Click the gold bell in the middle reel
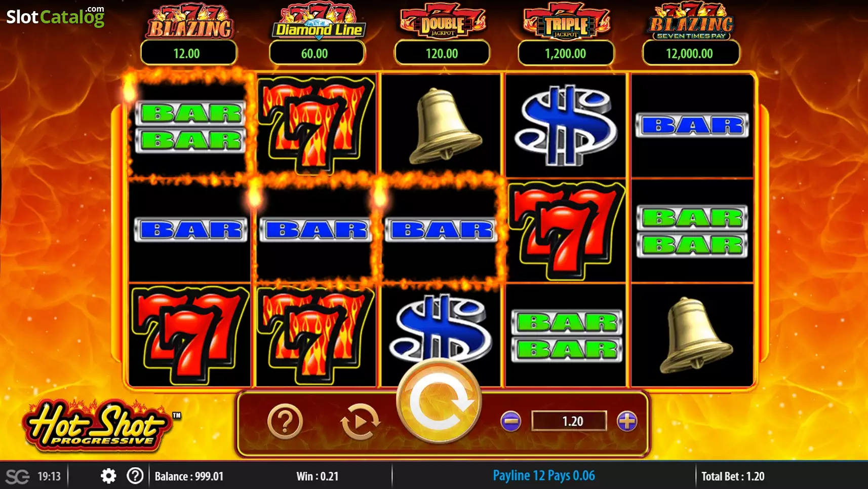The height and width of the screenshot is (489, 868). [x=443, y=126]
